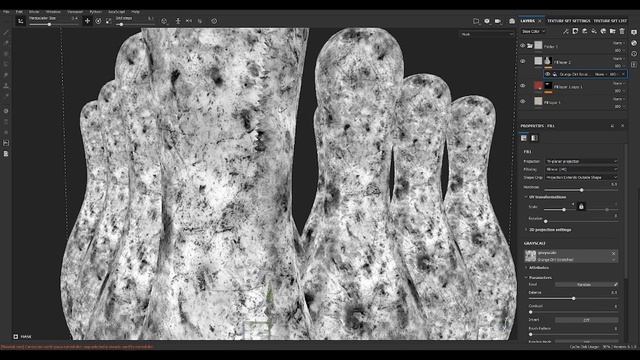Click the Invert Off toggle button
Screen dimensions: 640x360
click(x=587, y=320)
